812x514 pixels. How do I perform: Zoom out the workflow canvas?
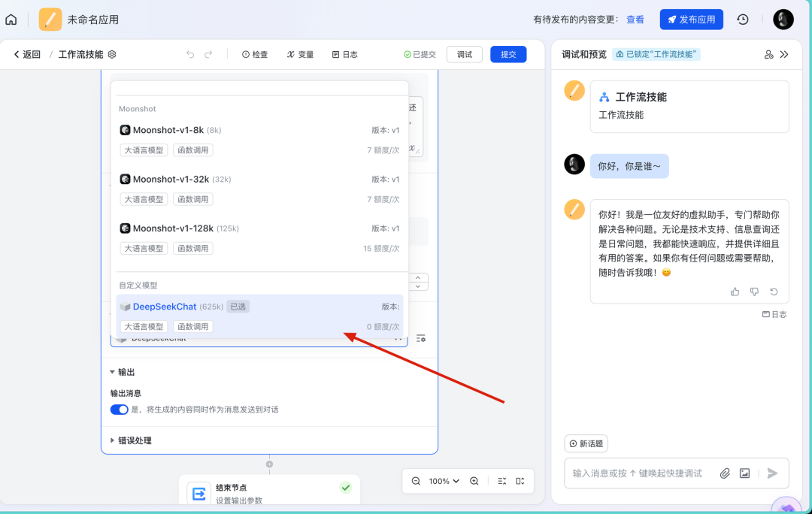[x=416, y=481]
